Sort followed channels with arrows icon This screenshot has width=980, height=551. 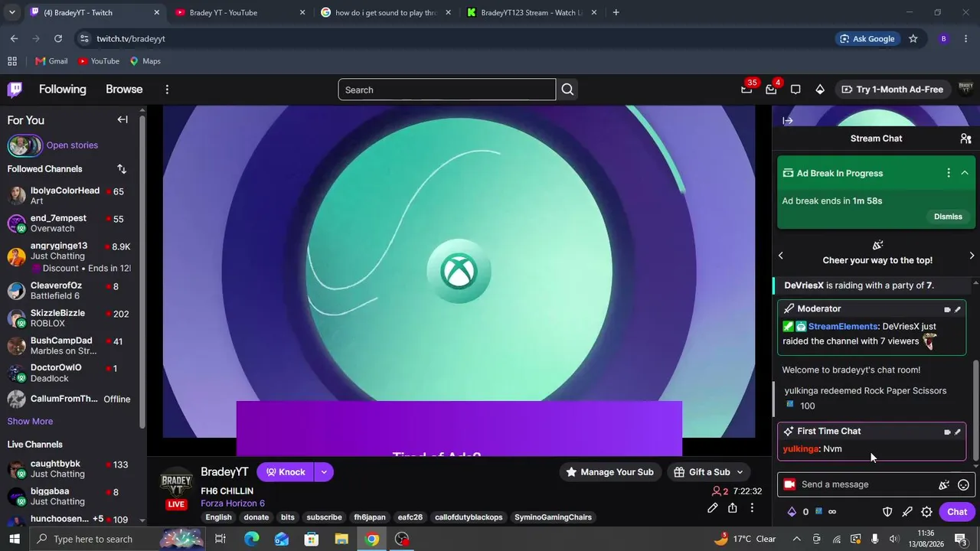(122, 169)
